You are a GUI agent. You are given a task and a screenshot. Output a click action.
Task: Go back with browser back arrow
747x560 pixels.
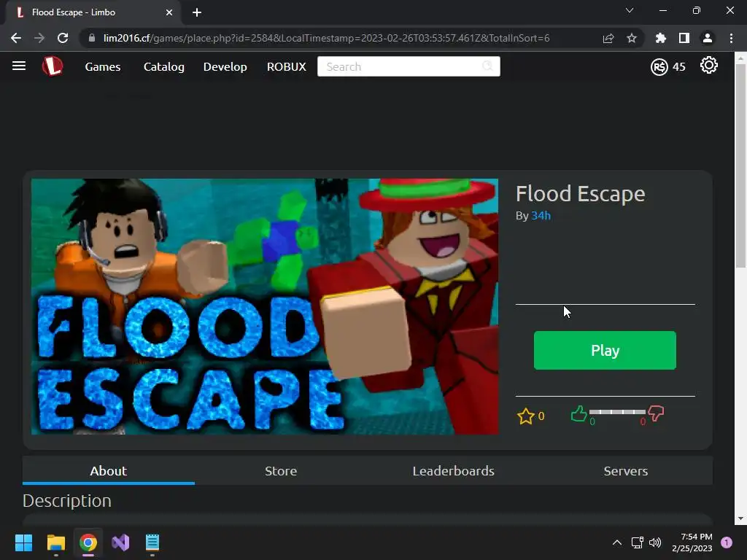16,38
